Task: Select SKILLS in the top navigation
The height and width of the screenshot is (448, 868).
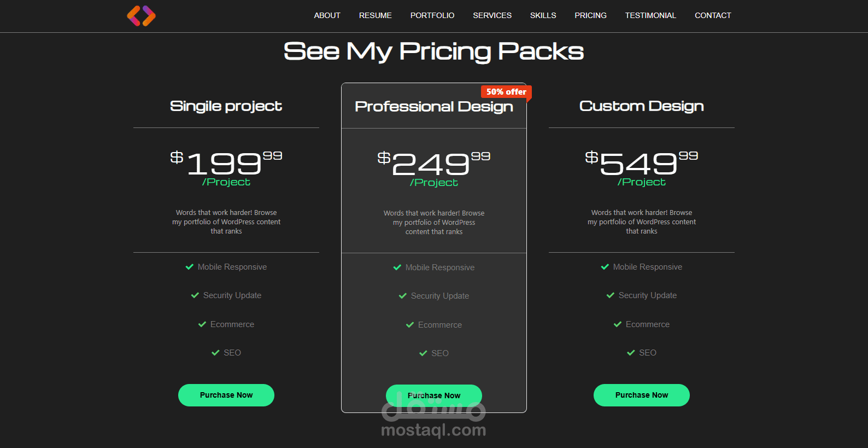Action: tap(543, 15)
